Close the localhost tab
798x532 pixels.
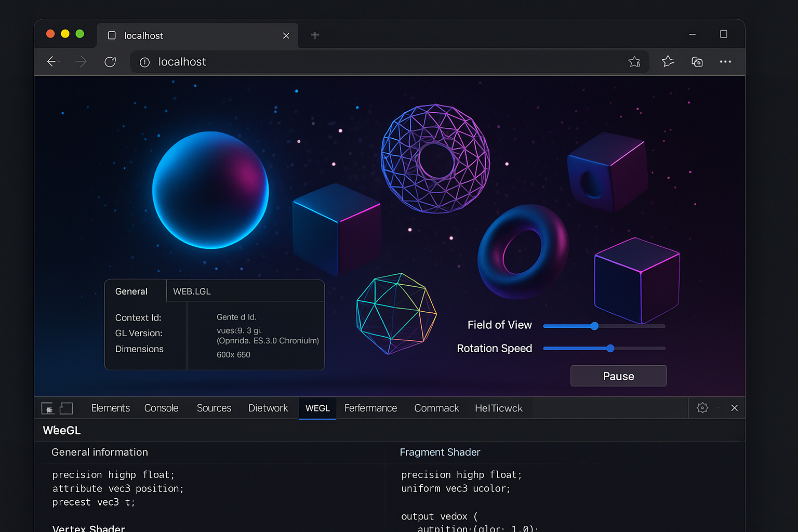(286, 35)
